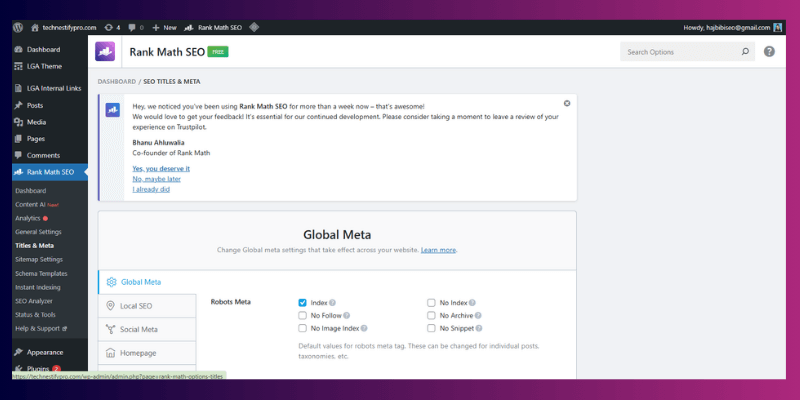Click 'No, maybe later' link
Viewport: 800px width, 400px height.
pyautogui.click(x=157, y=179)
